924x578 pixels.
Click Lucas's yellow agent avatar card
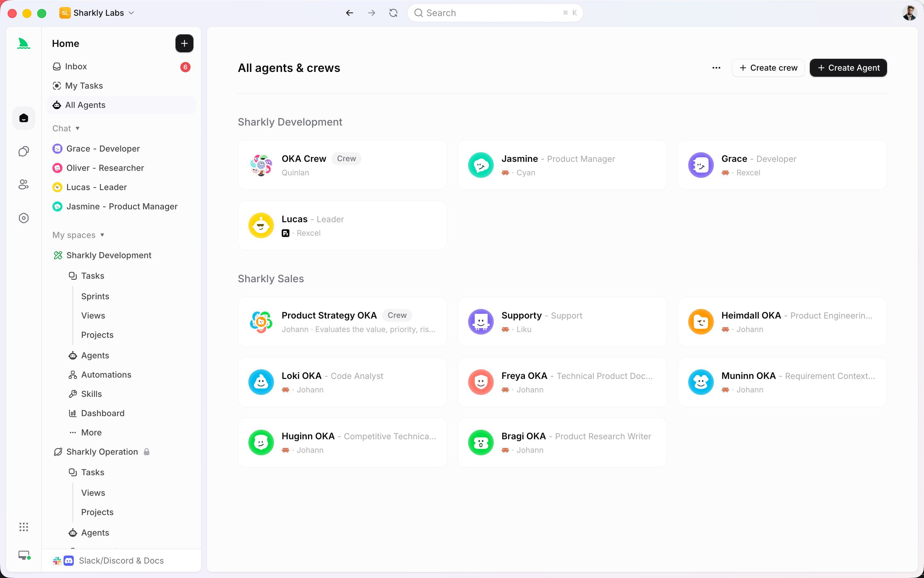coord(261,225)
